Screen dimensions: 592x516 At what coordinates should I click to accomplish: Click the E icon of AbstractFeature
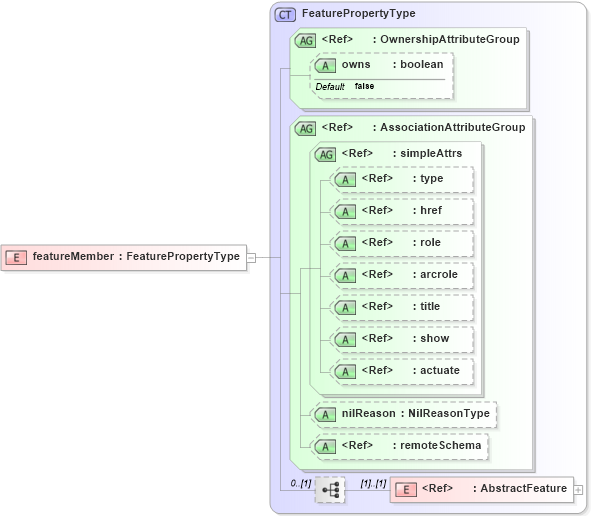[x=406, y=490]
